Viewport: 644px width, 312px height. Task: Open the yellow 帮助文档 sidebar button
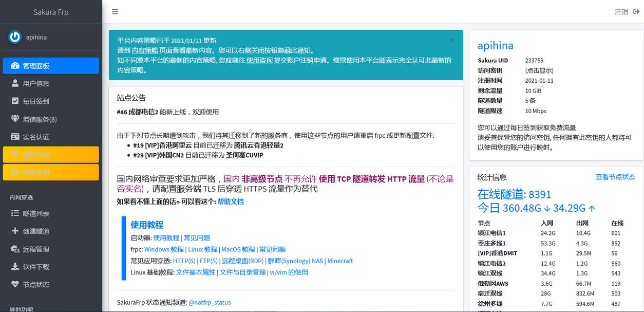(x=51, y=154)
